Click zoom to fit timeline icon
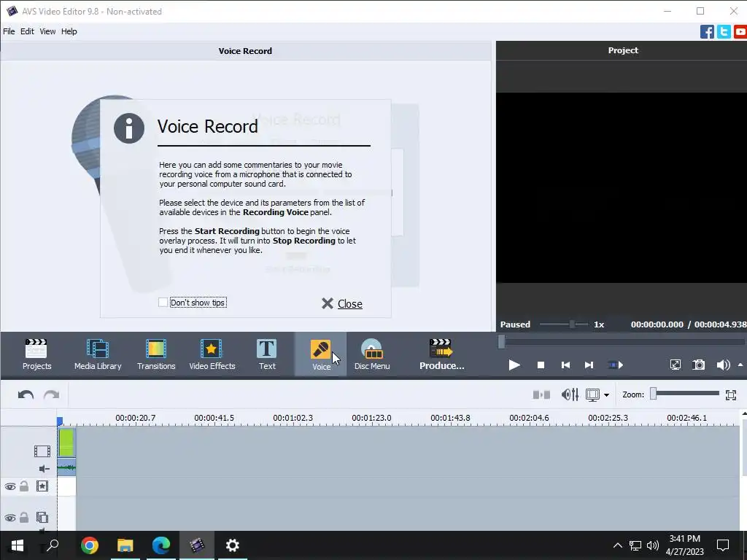 tap(731, 394)
